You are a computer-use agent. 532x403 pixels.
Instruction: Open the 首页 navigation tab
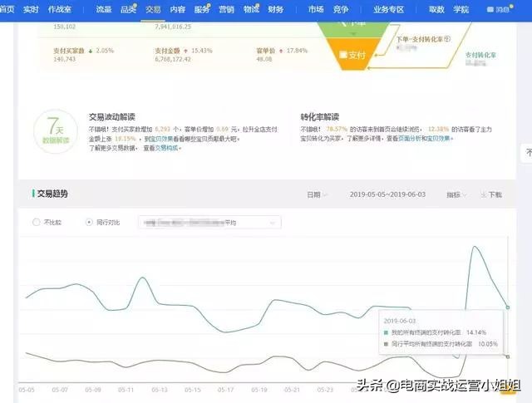point(7,9)
